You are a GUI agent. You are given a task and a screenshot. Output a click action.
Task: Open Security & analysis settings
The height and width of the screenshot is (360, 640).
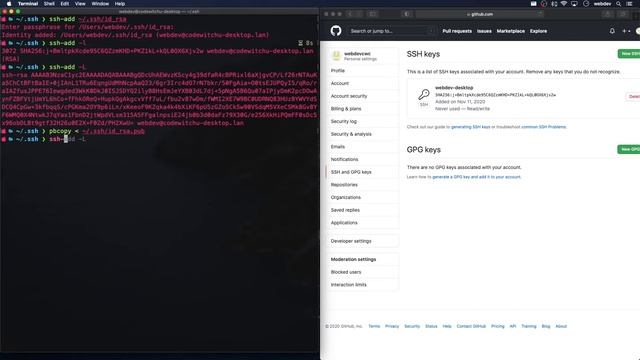pyautogui.click(x=362, y=134)
